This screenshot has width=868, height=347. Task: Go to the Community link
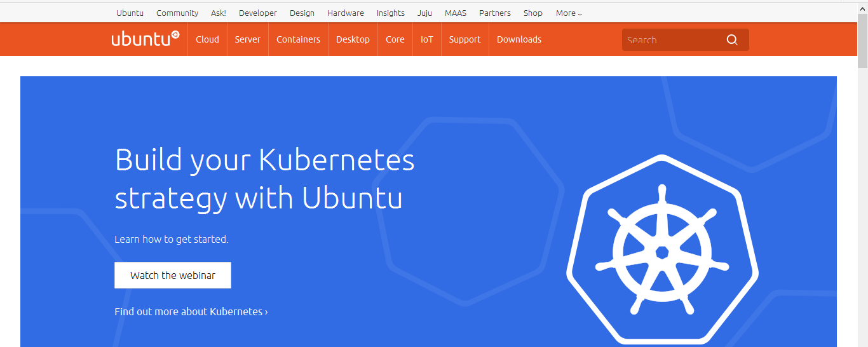tap(177, 13)
